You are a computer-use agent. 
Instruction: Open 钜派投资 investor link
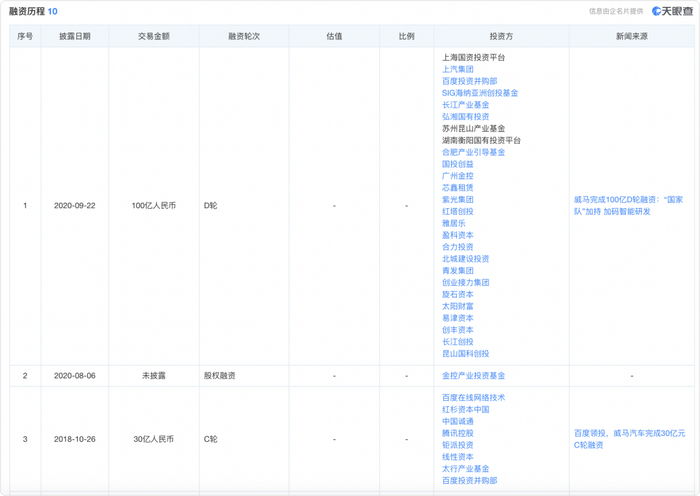click(458, 445)
